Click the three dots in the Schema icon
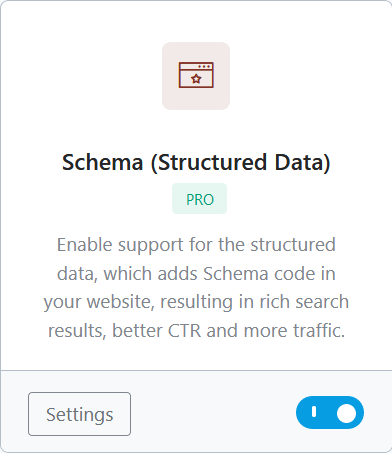Viewport: 392px width, 453px height. pyautogui.click(x=204, y=66)
